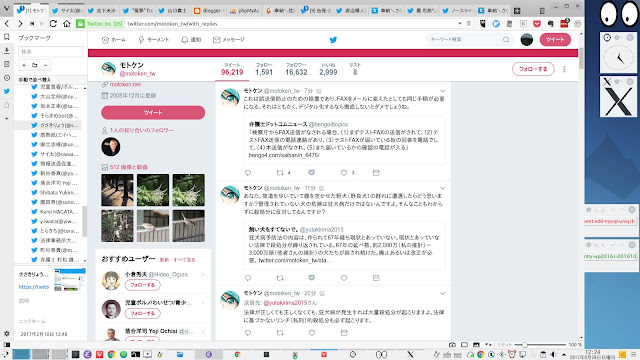Send the FAX tweet via direct message
Screen dimensions: 640x360
[376, 173]
